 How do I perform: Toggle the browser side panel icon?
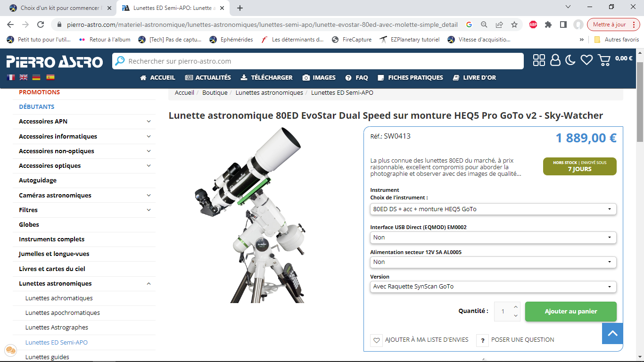pyautogui.click(x=563, y=25)
